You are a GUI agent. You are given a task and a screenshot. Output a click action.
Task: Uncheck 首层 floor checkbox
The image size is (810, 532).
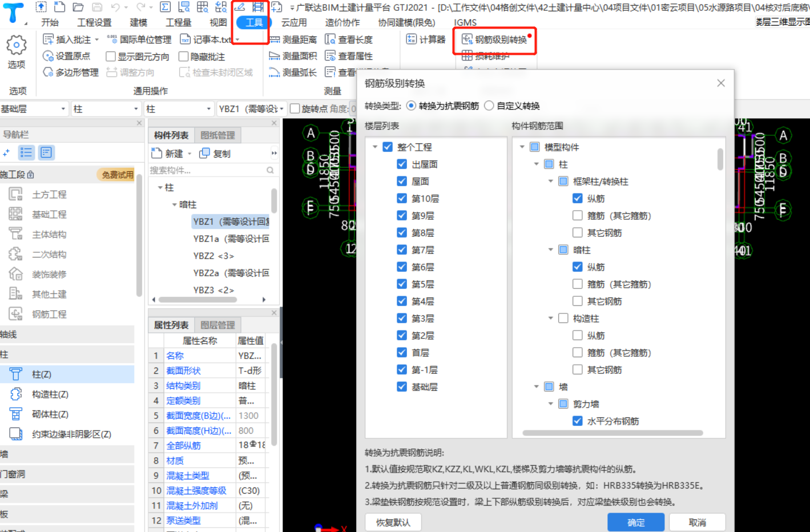tap(402, 352)
